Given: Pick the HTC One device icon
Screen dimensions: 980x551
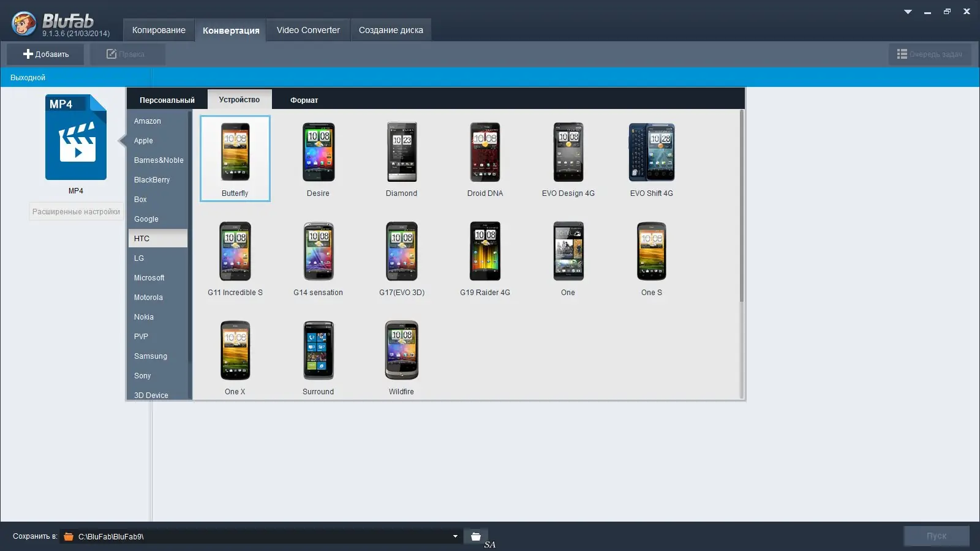Looking at the screenshot, I should coord(568,251).
